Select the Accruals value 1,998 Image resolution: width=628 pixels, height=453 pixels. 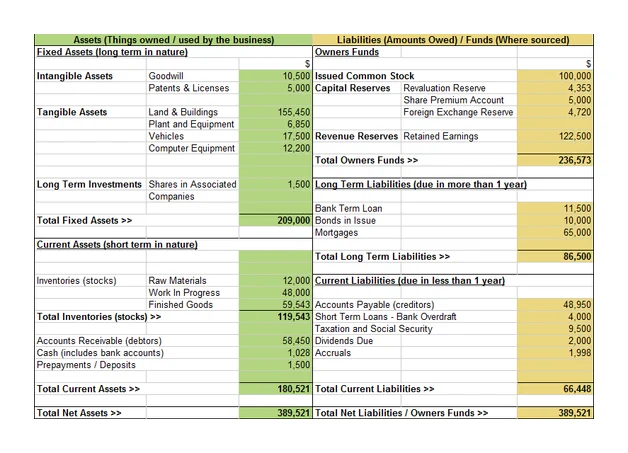[x=580, y=353]
